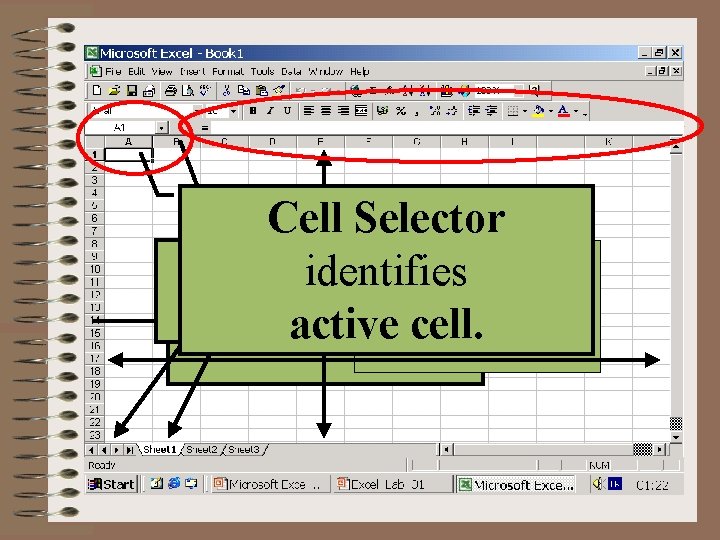Select row 20 header
This screenshot has width=720, height=540.
(x=95, y=396)
